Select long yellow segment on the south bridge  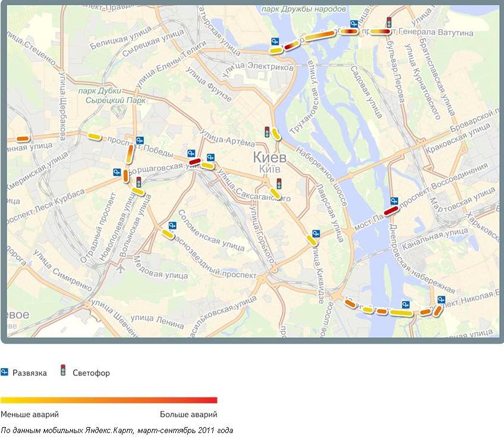coord(401,313)
